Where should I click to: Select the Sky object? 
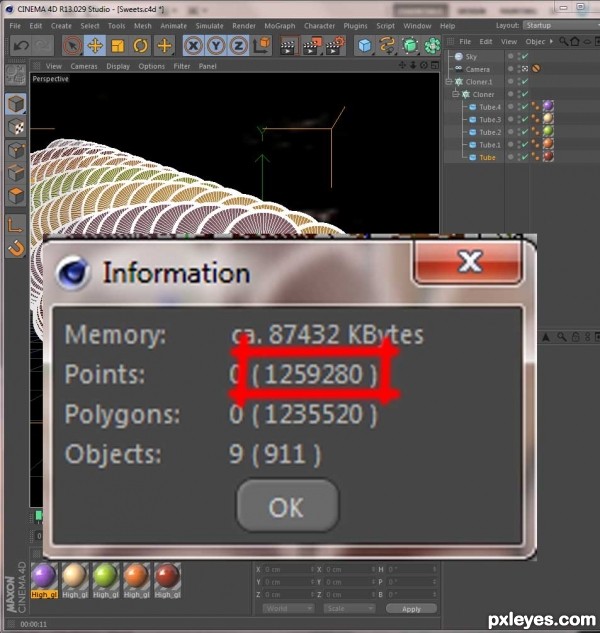coord(471,57)
